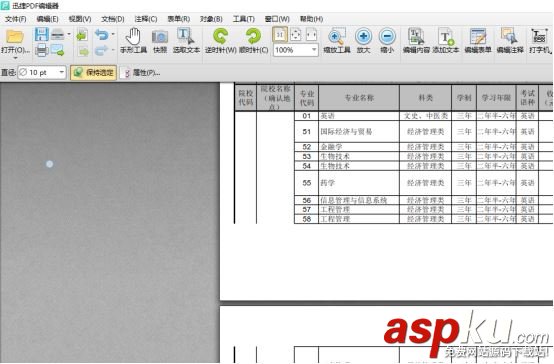Click the 打开(O) folder icon

coord(15,37)
